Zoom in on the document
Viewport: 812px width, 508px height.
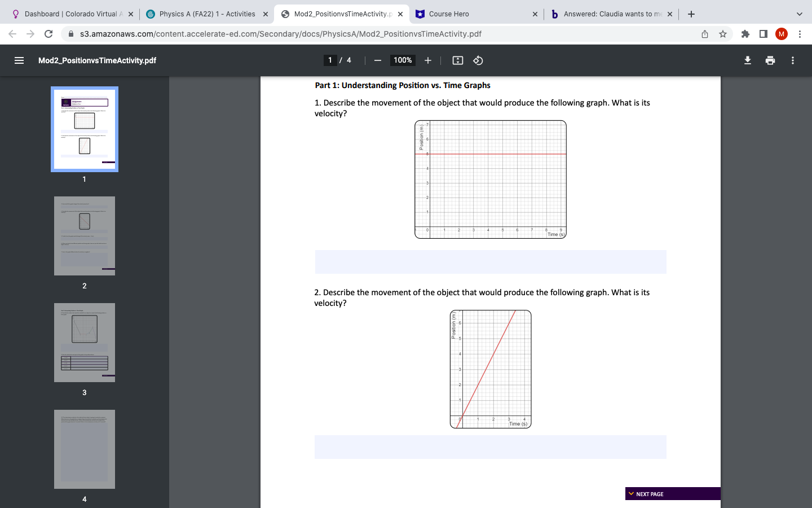(427, 60)
